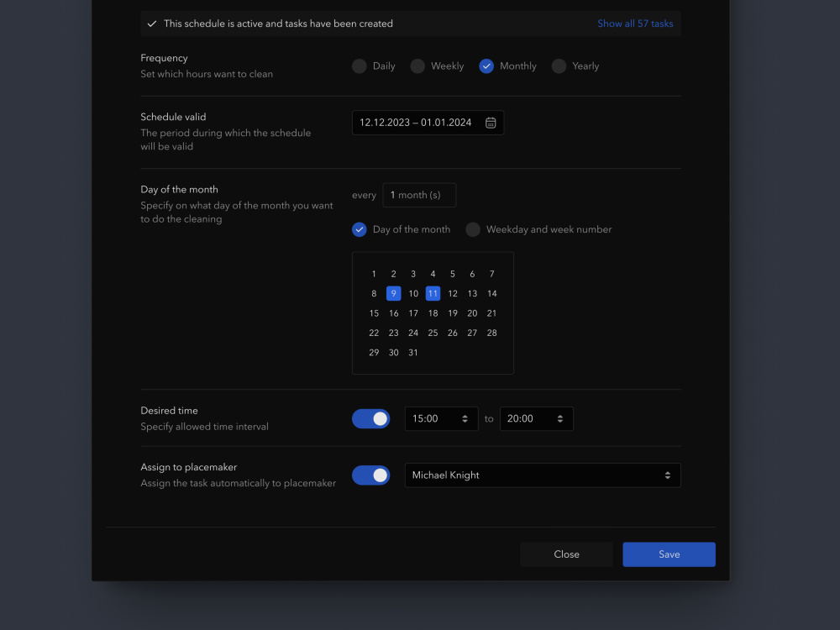Select day 28 in the month grid
Screen dimensions: 840x630
(491, 333)
